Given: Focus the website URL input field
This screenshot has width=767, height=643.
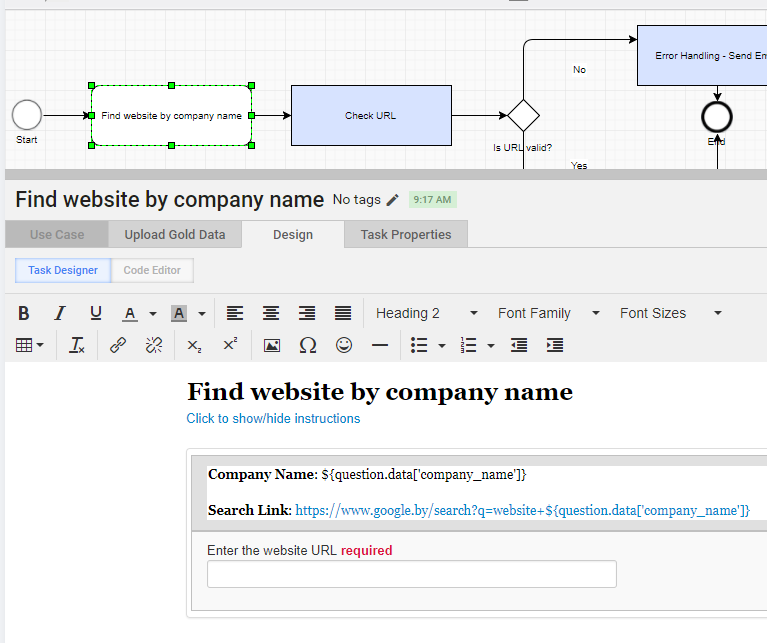Looking at the screenshot, I should [x=412, y=574].
